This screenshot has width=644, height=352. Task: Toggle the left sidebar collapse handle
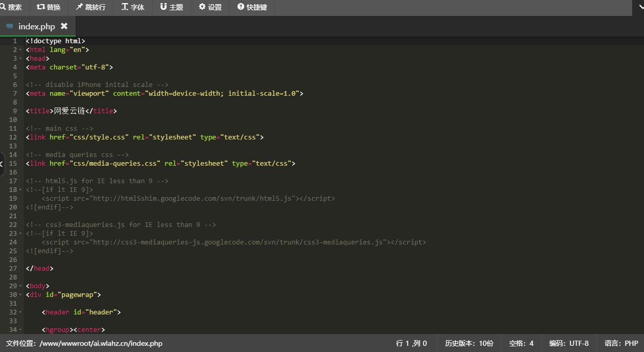[x=2, y=164]
